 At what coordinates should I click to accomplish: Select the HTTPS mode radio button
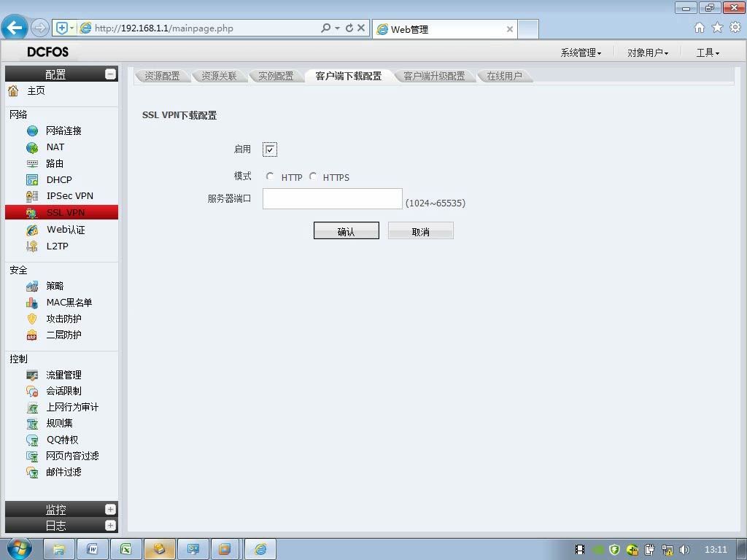313,176
